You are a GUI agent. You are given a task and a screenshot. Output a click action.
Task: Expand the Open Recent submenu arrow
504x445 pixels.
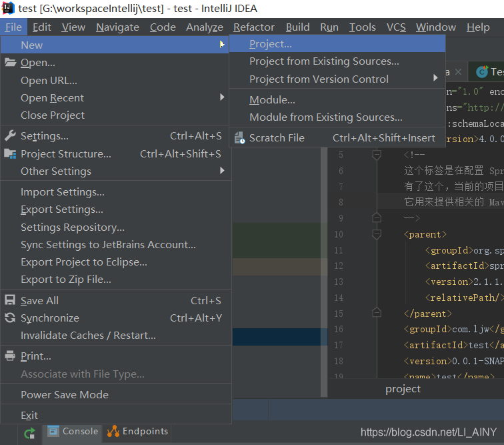coord(222,97)
